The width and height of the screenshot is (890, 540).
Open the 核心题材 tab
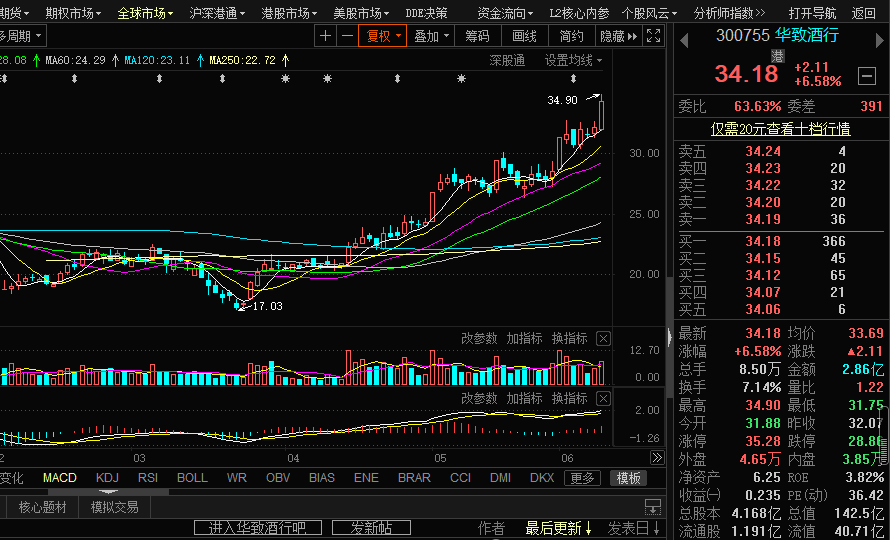[x=42, y=506]
